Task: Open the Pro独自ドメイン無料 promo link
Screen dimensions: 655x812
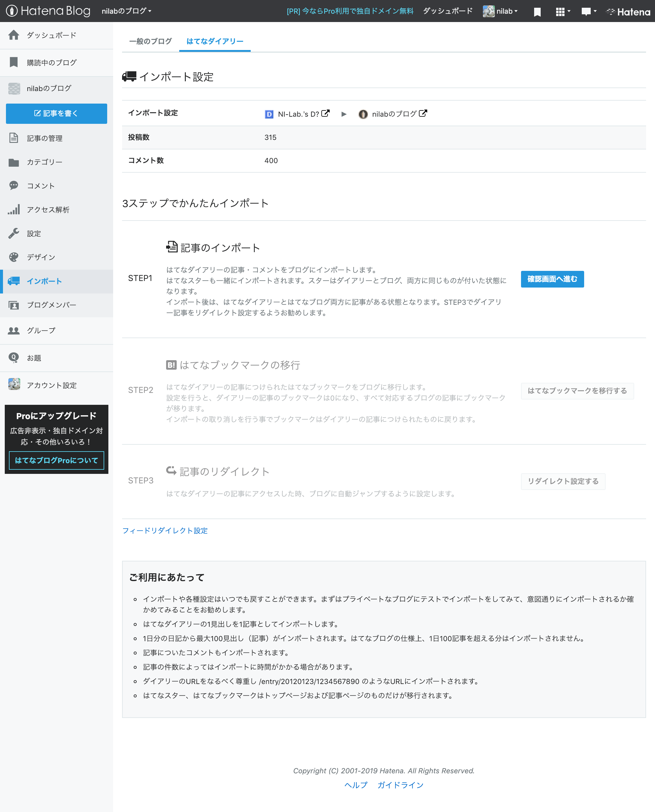Action: point(350,11)
